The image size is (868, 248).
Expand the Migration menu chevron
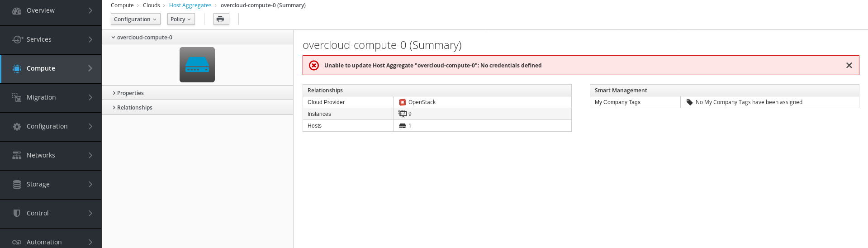coord(90,97)
